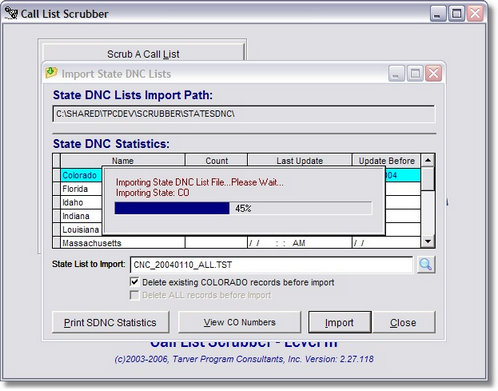This screenshot has width=498, height=391.
Task: Sort by the Count column header
Action: pyautogui.click(x=217, y=161)
